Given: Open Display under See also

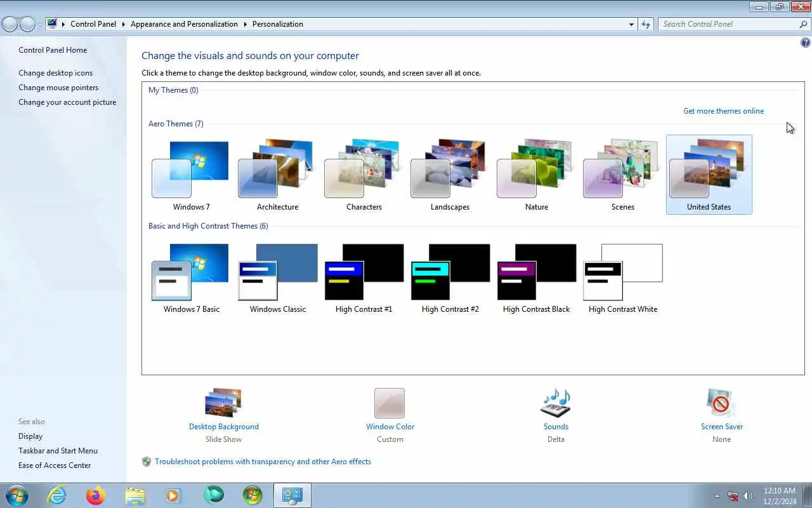Looking at the screenshot, I should [x=30, y=436].
